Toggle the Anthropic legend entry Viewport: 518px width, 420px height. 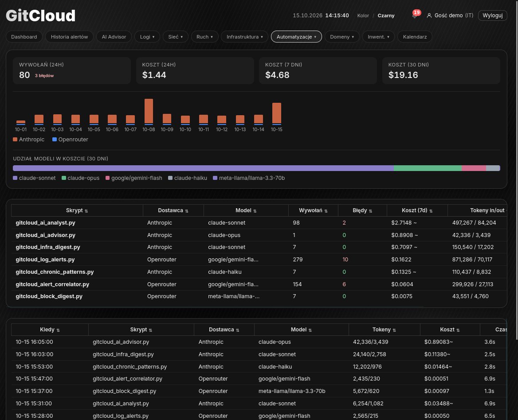[x=28, y=140]
